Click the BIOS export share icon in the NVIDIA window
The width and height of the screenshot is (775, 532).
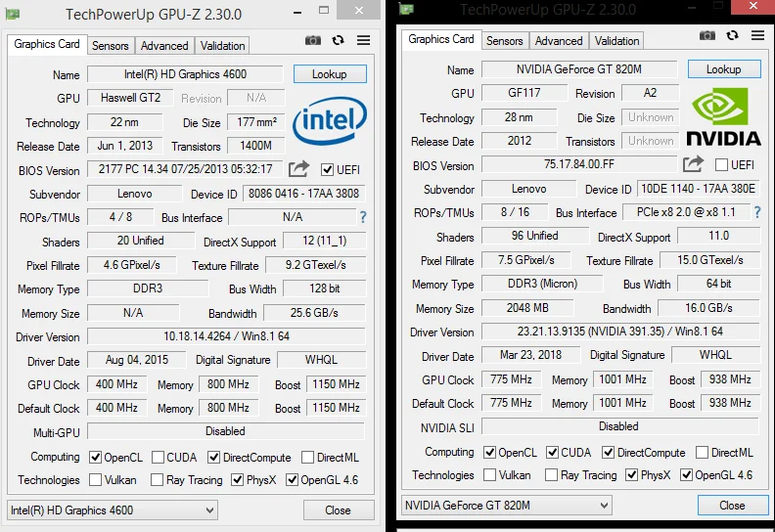click(x=693, y=164)
